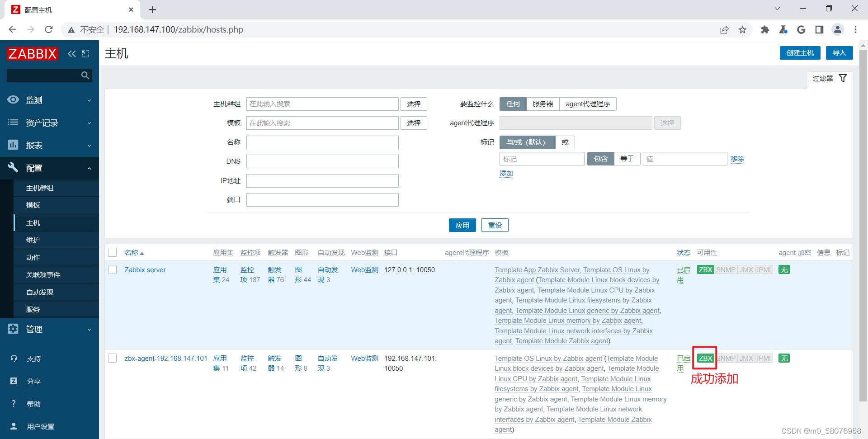Reload the page
The height and width of the screenshot is (439, 868).
[x=49, y=29]
